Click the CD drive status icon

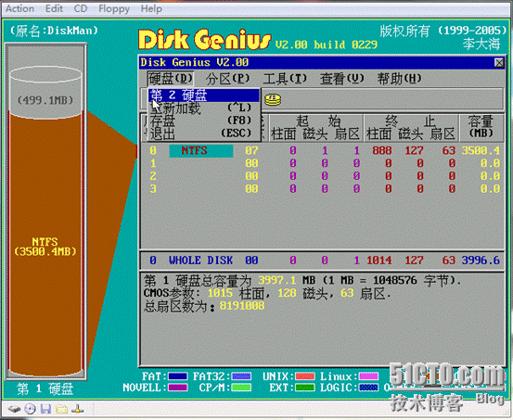tap(30, 409)
